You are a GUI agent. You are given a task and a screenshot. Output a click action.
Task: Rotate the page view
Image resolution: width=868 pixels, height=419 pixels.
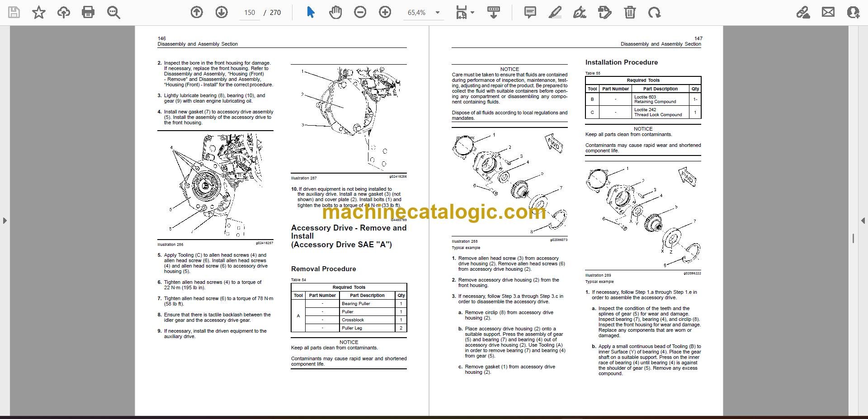[x=654, y=12]
